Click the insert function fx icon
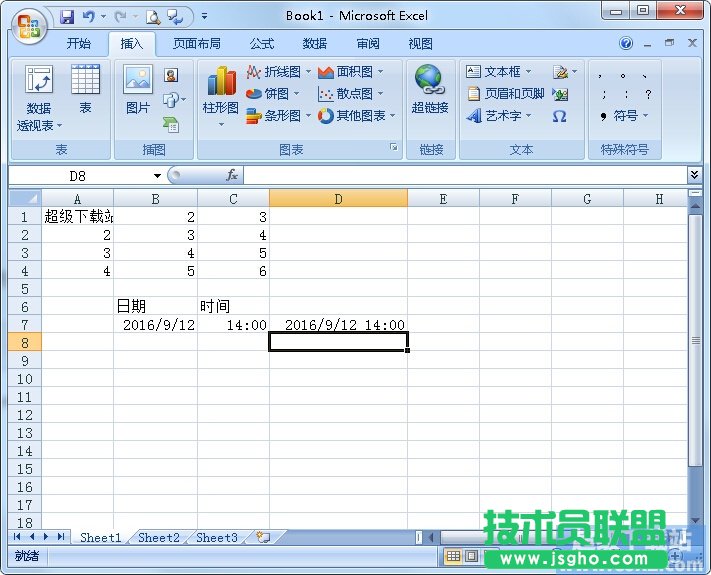Screen dimensions: 711x575 [231, 176]
